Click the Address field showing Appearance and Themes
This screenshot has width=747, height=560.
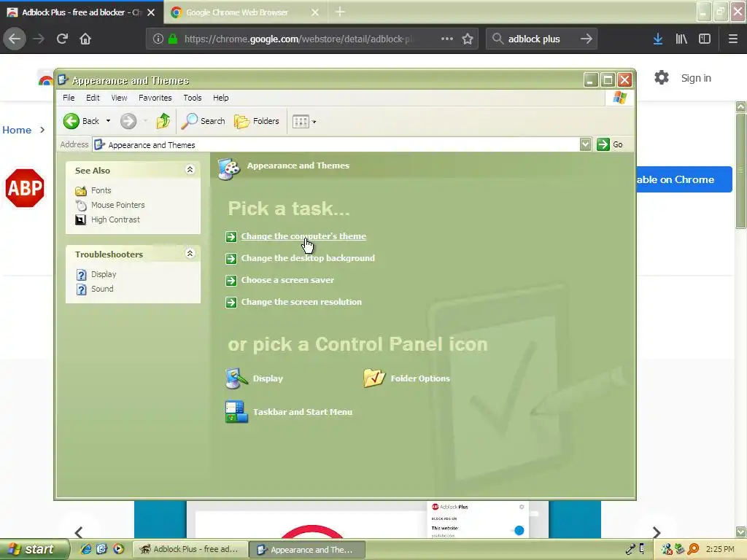[x=336, y=145]
